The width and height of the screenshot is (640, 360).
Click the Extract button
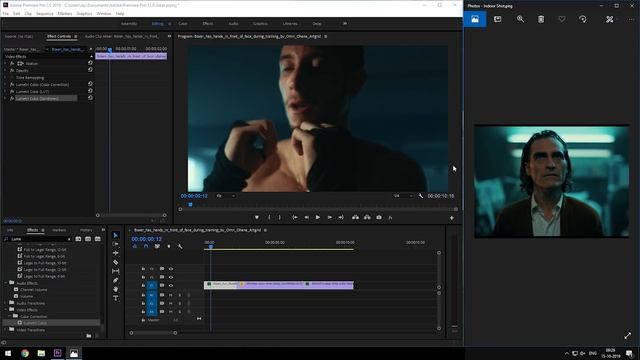click(x=367, y=218)
